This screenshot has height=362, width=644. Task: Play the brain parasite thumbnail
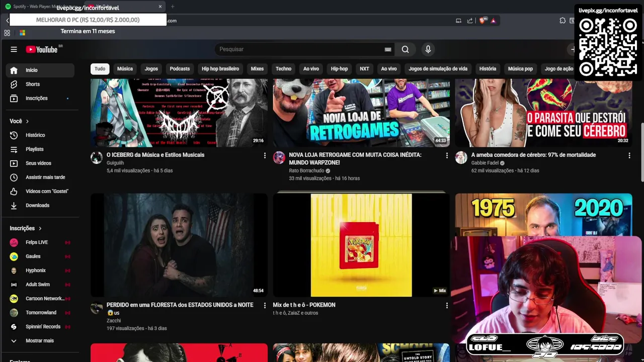pyautogui.click(x=543, y=113)
